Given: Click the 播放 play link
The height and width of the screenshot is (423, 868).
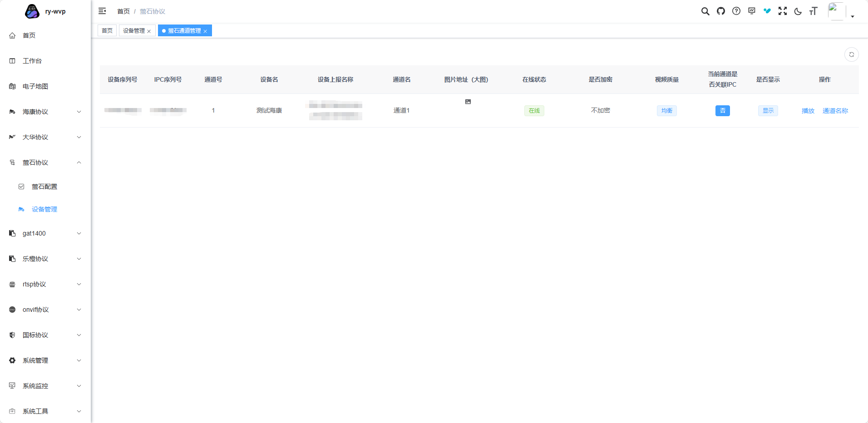Looking at the screenshot, I should (808, 111).
